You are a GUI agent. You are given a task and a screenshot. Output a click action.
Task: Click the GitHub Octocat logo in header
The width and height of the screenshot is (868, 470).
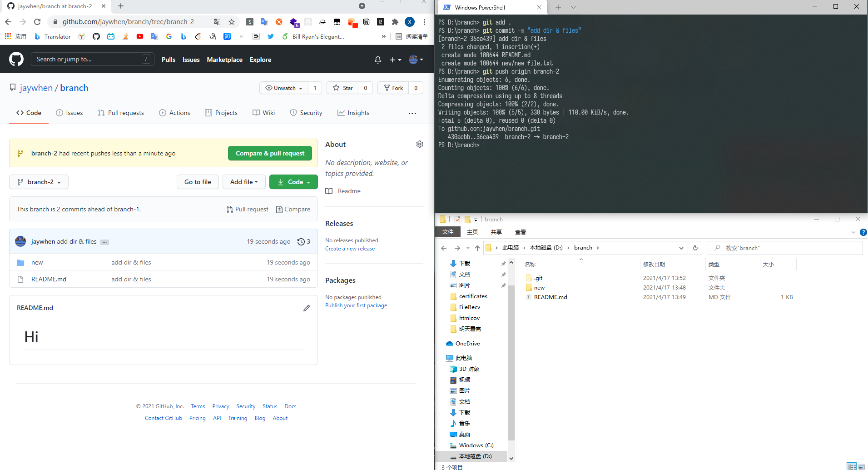pos(16,59)
